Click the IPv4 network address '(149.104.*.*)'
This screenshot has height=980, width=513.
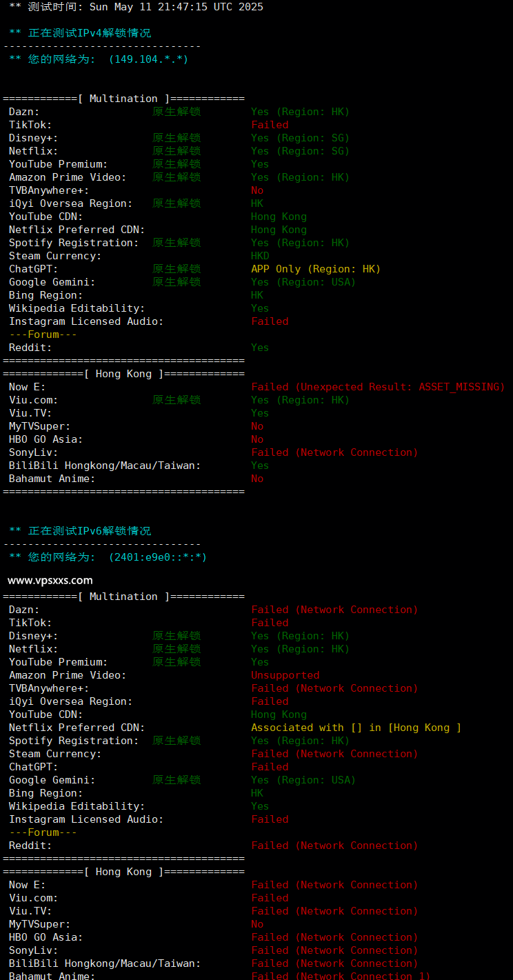coord(148,59)
